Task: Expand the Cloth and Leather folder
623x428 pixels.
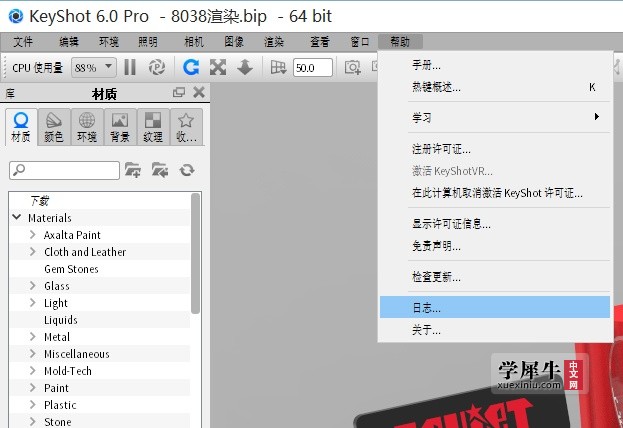Action: (x=33, y=251)
